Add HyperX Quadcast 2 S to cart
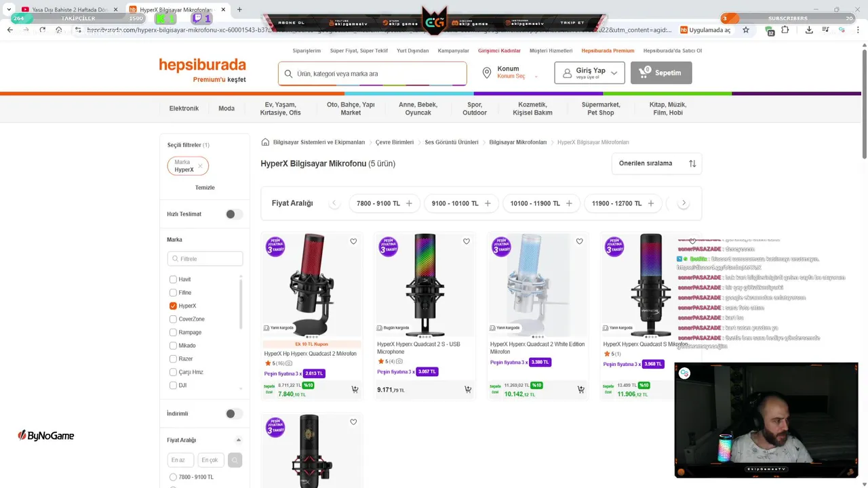Image resolution: width=868 pixels, height=488 pixels. (x=467, y=389)
